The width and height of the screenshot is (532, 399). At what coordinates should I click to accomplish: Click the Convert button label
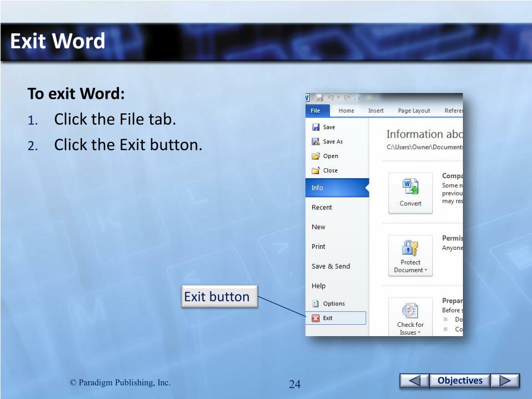tap(410, 203)
